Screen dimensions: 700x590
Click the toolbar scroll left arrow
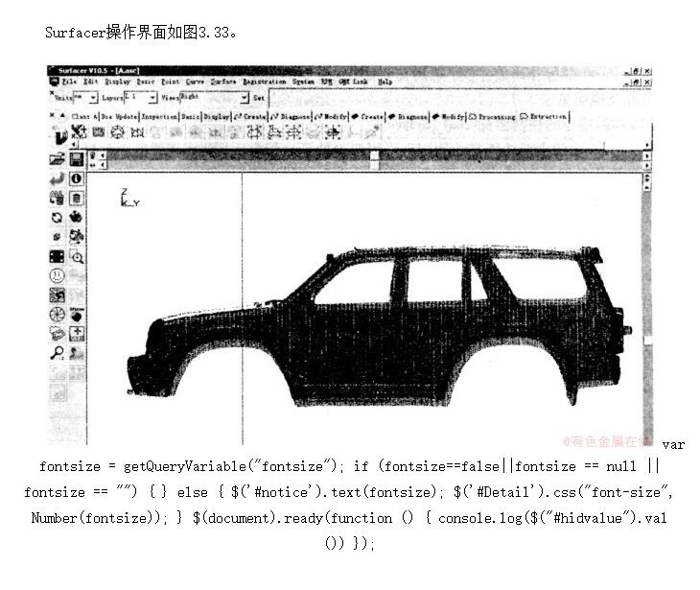pyautogui.click(x=74, y=145)
